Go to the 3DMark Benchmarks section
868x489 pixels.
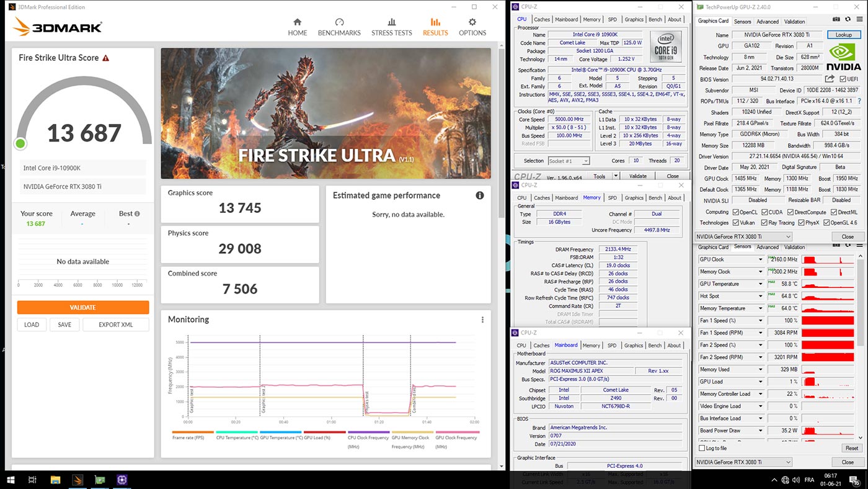(x=339, y=27)
